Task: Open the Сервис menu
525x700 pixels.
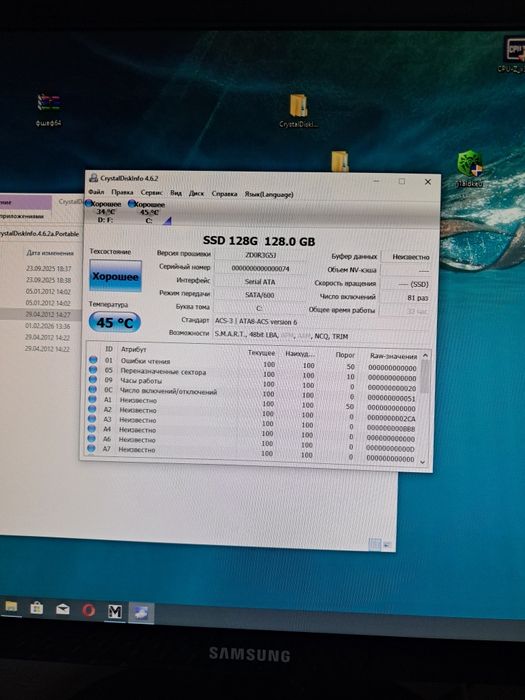Action: click(x=151, y=192)
